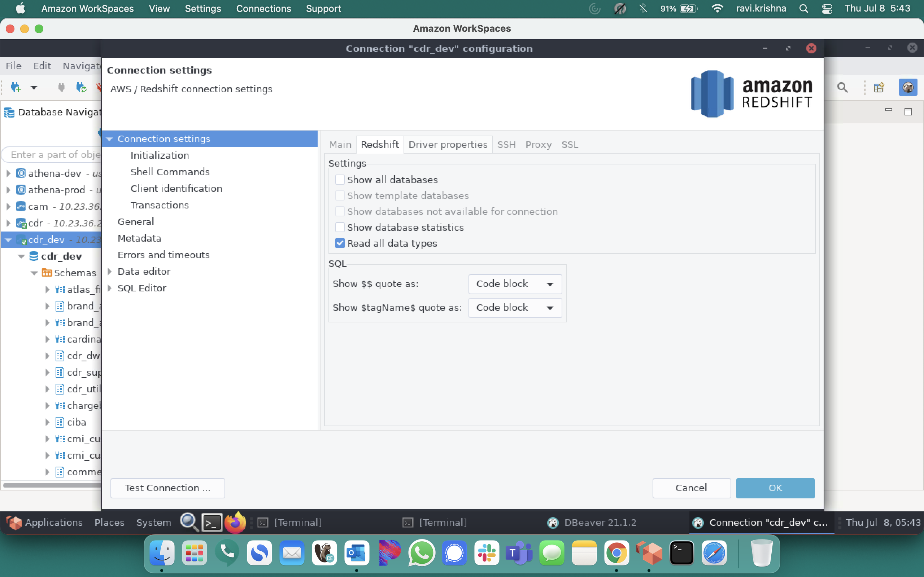Disable Read all data types
Screen dimensions: 924x577
pyautogui.click(x=340, y=243)
